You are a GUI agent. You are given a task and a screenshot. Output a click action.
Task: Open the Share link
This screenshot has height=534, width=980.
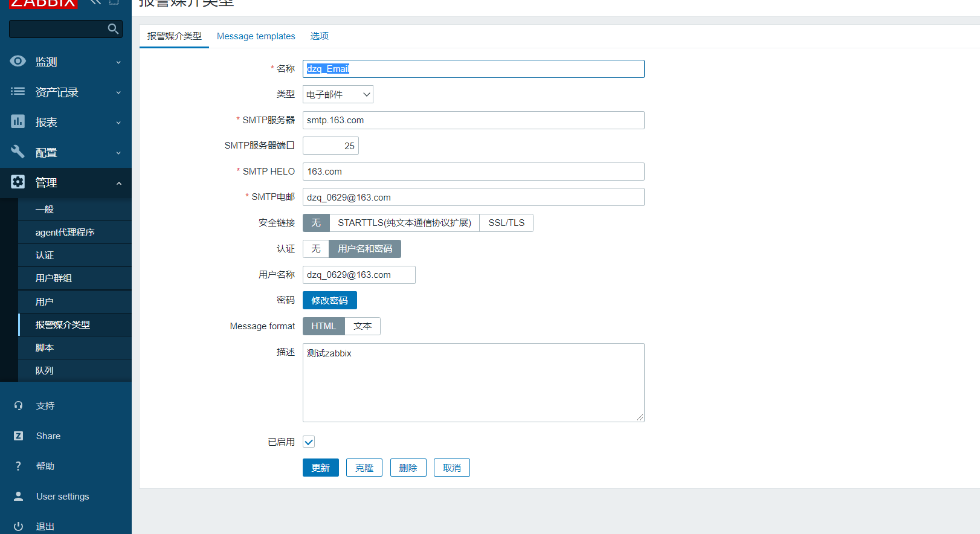tap(48, 436)
